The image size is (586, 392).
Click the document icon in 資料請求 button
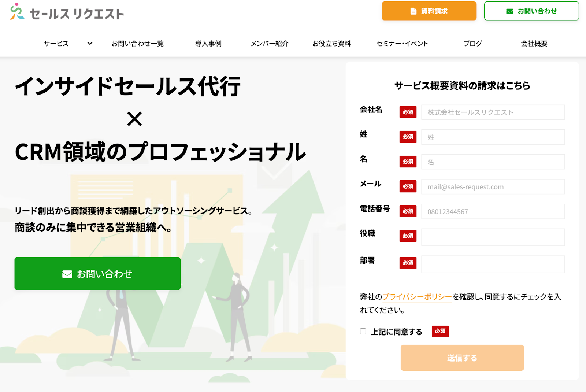pos(413,11)
